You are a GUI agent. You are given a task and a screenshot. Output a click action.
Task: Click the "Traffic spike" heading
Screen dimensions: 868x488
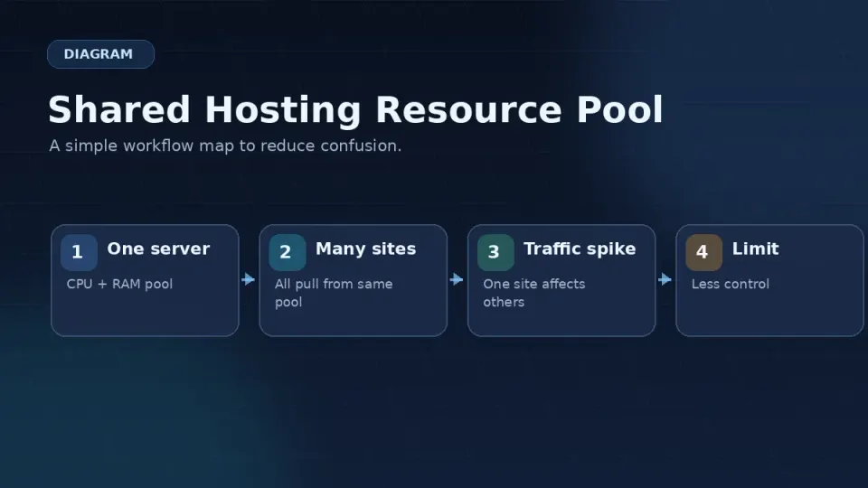pyautogui.click(x=580, y=249)
